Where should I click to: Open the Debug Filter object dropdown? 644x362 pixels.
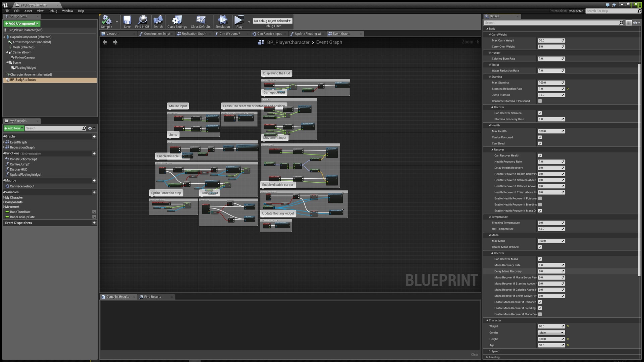tap(272, 20)
